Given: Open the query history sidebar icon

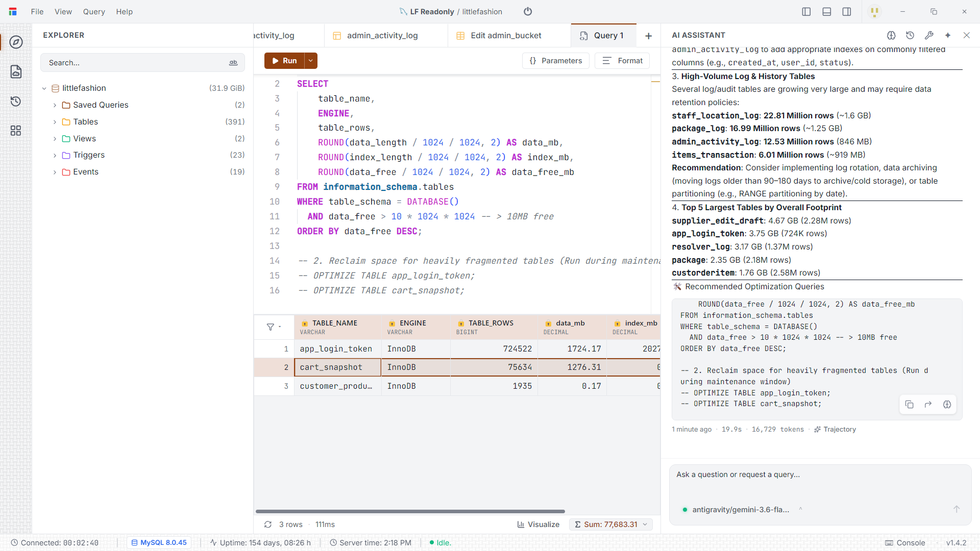Looking at the screenshot, I should [x=16, y=101].
